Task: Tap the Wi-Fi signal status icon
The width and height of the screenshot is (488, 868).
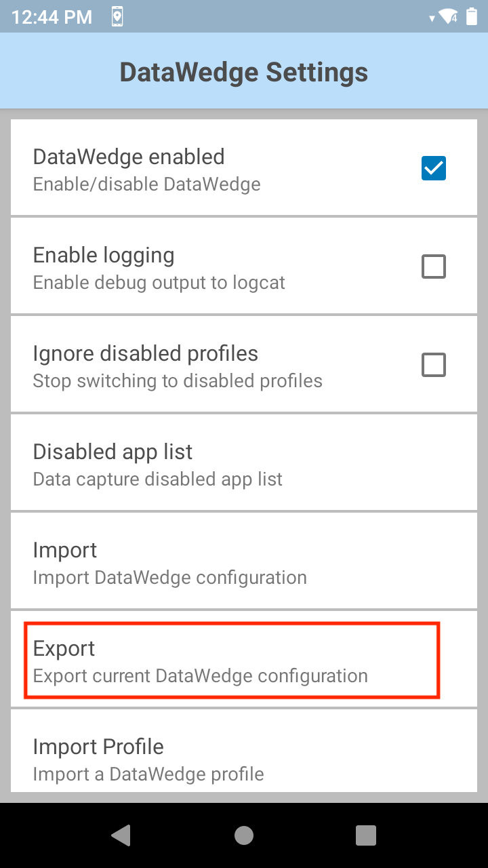Action: pyautogui.click(x=448, y=17)
